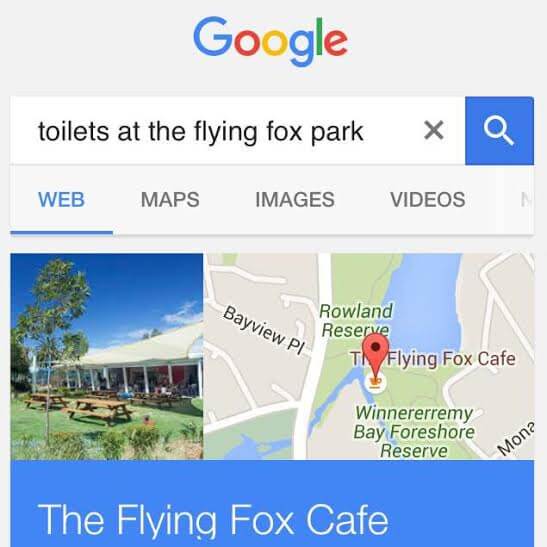Click the Google logo
Viewport: 547px width, 547px height.
coord(271,40)
